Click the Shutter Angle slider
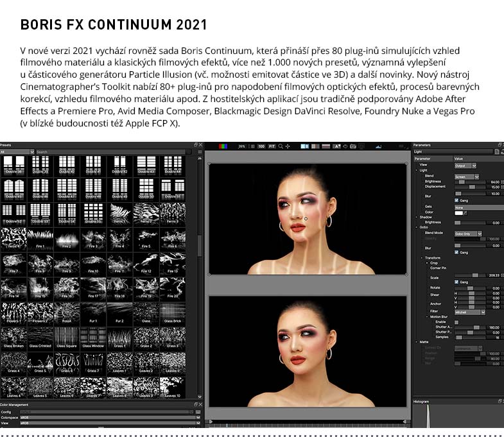504x437 pixels. 470,327
